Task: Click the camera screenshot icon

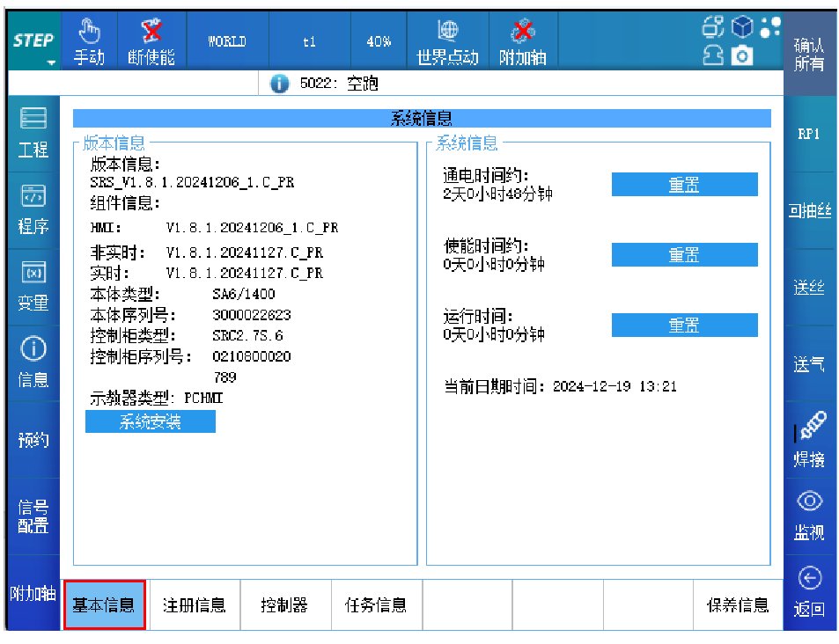Action: point(744,55)
